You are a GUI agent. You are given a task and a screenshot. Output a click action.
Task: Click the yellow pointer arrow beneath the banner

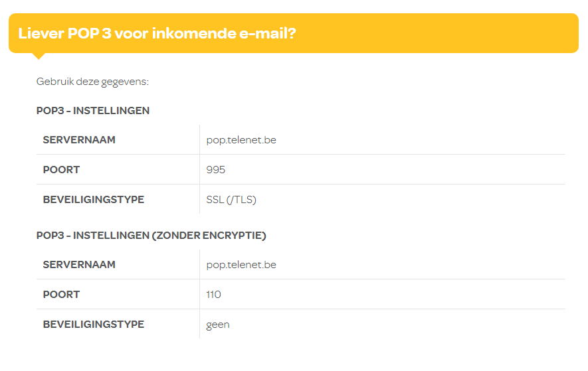click(39, 56)
